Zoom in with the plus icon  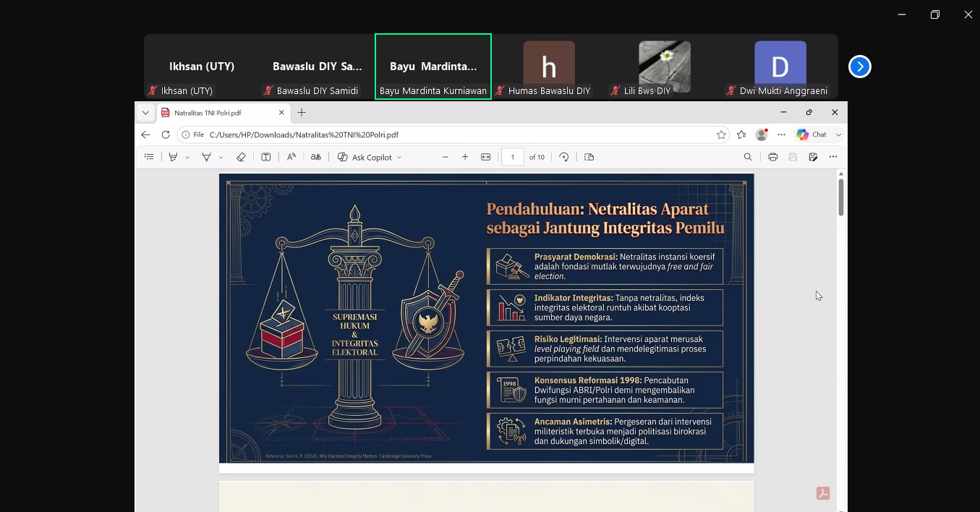click(465, 157)
